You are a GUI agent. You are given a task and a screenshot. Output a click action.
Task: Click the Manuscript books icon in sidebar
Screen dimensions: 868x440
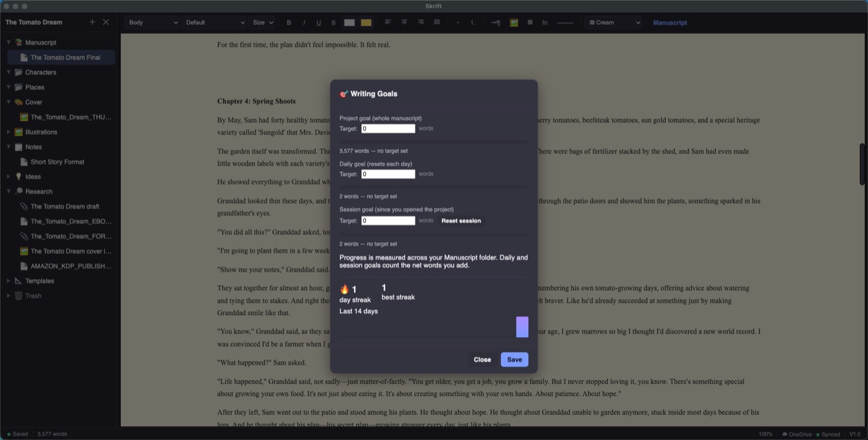coord(19,42)
